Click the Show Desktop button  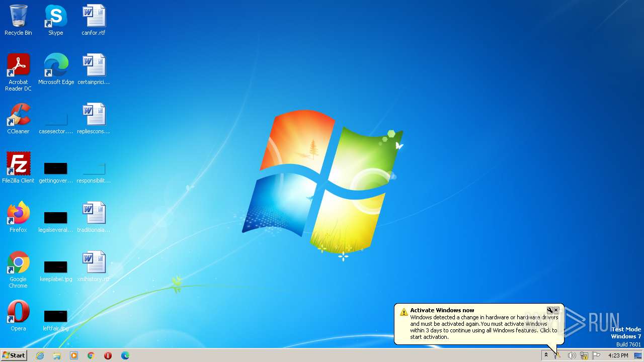tap(638, 355)
